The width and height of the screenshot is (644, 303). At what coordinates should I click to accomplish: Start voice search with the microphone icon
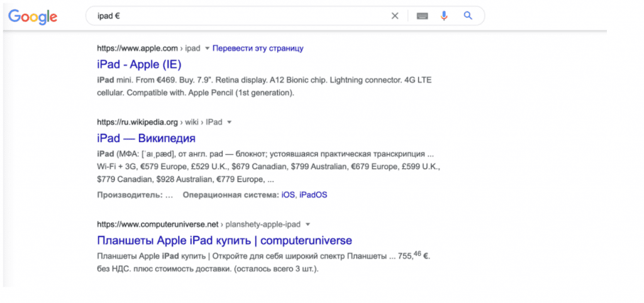pos(444,16)
